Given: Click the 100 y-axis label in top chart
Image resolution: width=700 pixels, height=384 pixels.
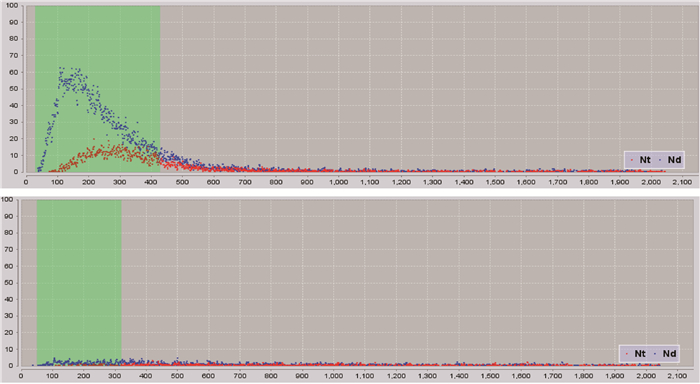Looking at the screenshot, I should point(12,5).
